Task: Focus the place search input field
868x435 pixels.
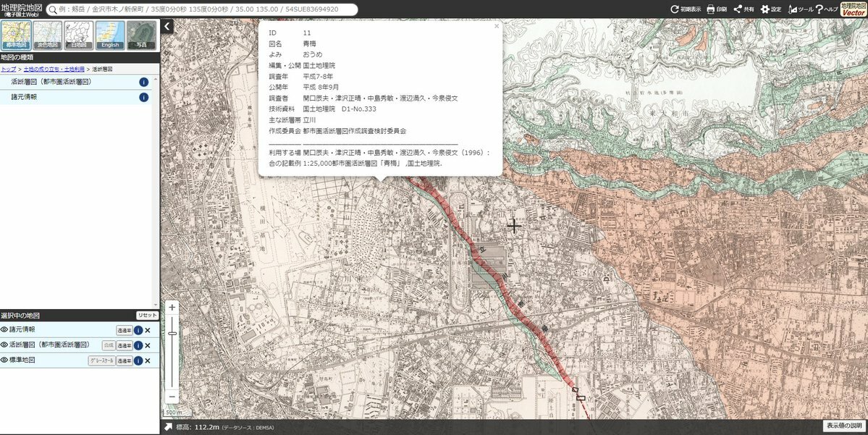Action: (202, 9)
